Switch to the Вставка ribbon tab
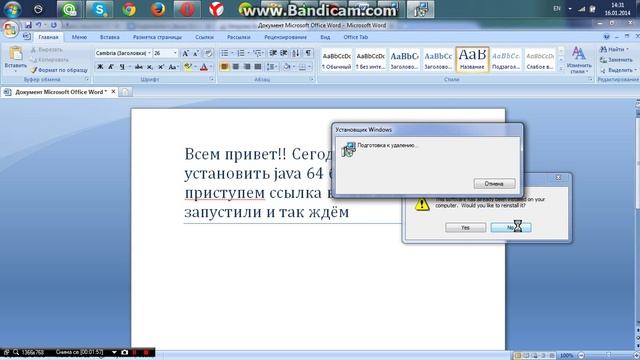The height and width of the screenshot is (360, 640). tap(110, 37)
